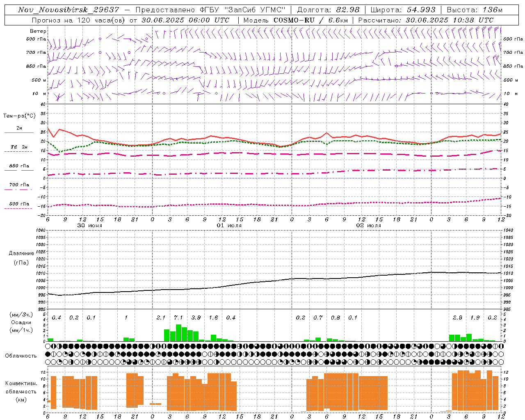
Task: Click the '1.6' precipitation total value
Action: (213, 317)
